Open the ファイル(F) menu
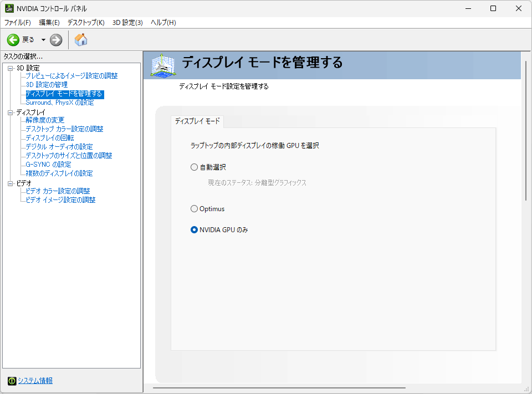The width and height of the screenshot is (532, 394). (x=18, y=22)
